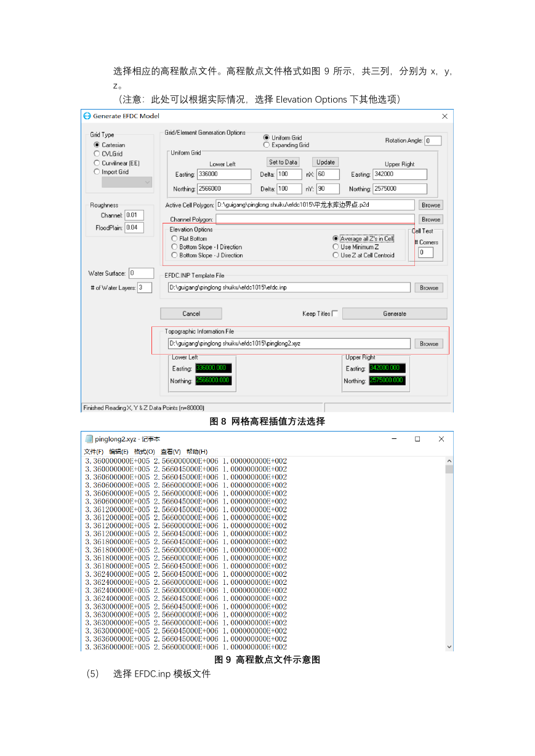Open Notepad's 帮助(H) menu

(197, 452)
